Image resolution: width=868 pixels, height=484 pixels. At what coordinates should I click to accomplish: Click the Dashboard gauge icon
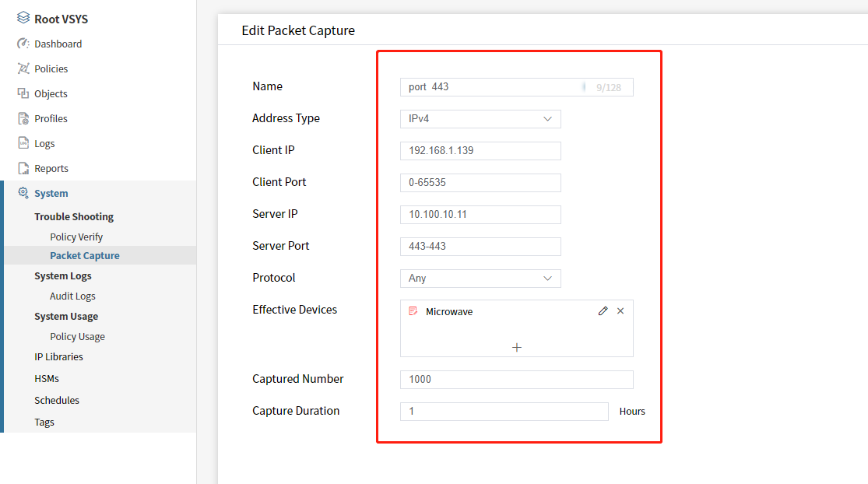click(23, 44)
